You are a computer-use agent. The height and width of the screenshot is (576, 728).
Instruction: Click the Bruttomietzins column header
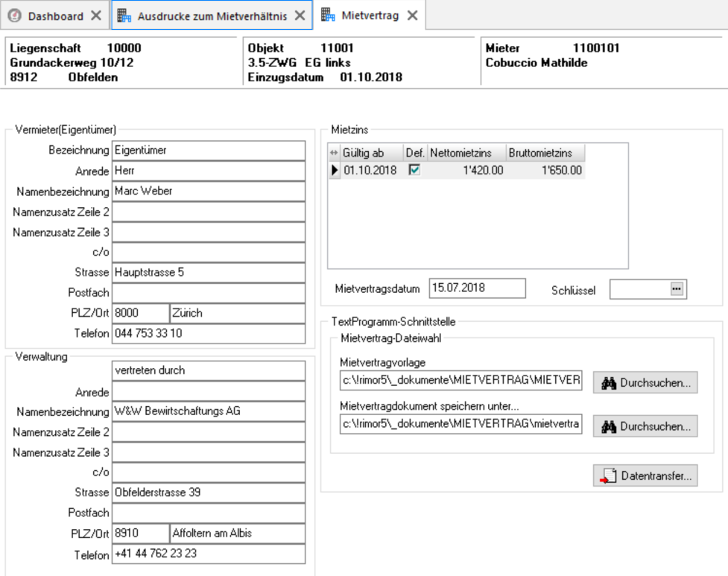(545, 153)
